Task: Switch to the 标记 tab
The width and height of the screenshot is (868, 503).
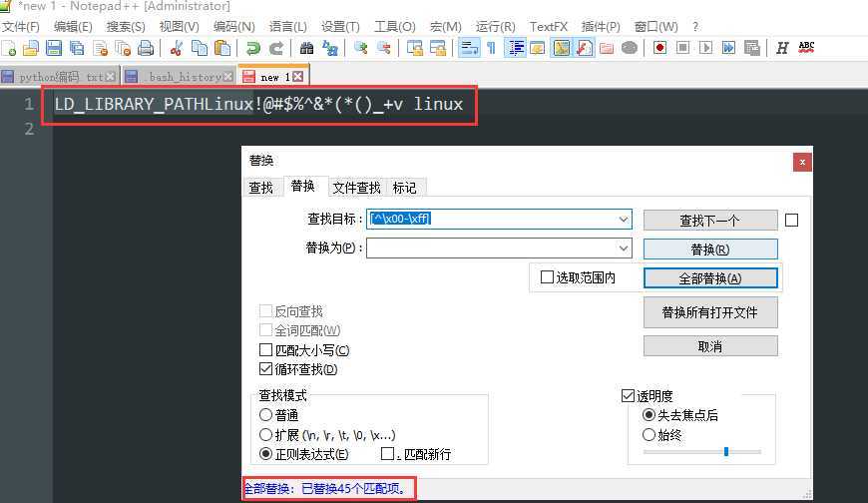Action: point(405,188)
